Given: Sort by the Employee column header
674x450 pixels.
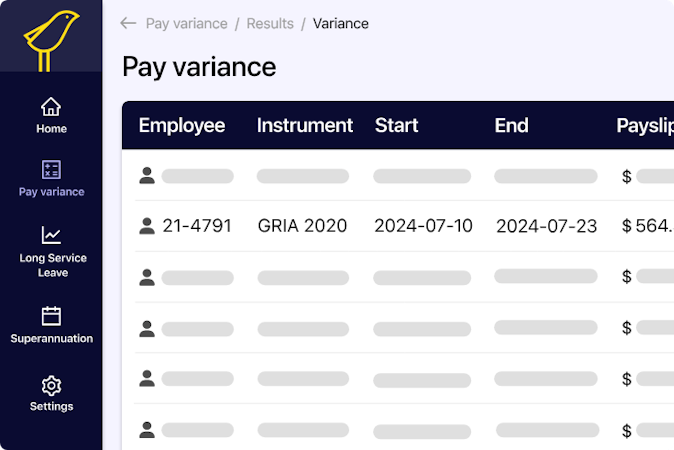Looking at the screenshot, I should [x=182, y=125].
